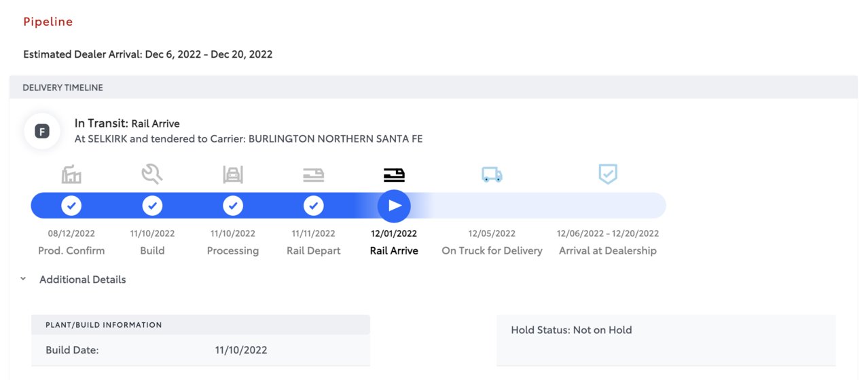Click the In Transit: Rail Arrive status
Viewport: 868px width, 380px height.
(127, 123)
